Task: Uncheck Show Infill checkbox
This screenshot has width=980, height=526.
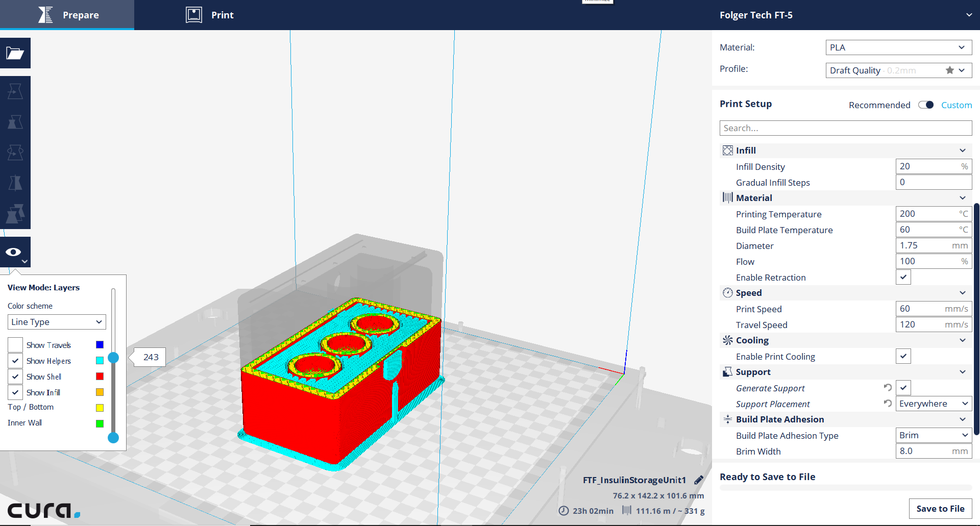Action: (x=15, y=392)
